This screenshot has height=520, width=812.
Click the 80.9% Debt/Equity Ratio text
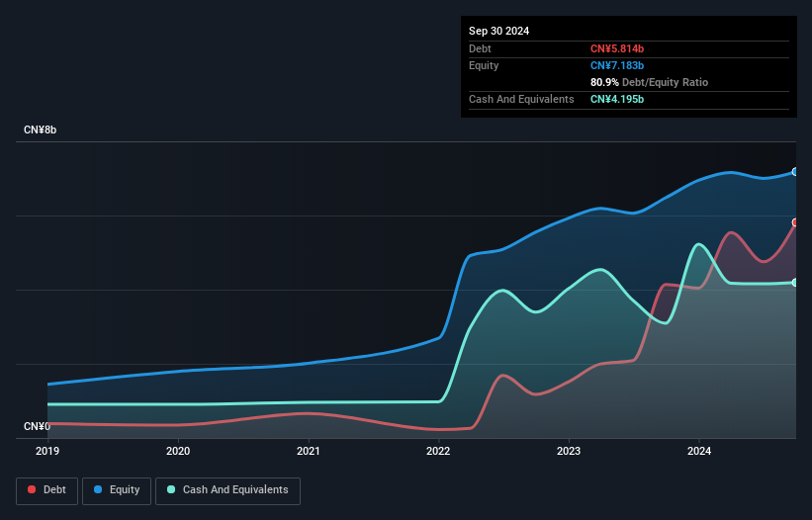click(650, 82)
